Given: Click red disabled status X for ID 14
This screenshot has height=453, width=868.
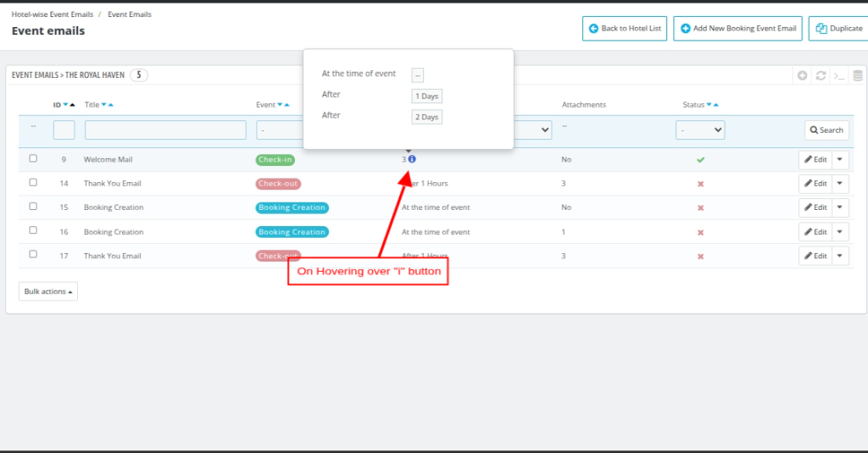Looking at the screenshot, I should click(701, 184).
